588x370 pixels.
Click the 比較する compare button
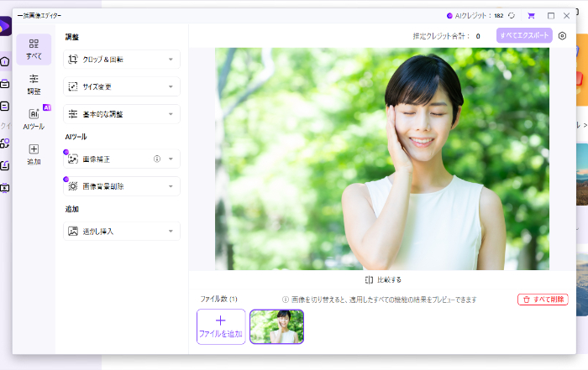coord(383,279)
